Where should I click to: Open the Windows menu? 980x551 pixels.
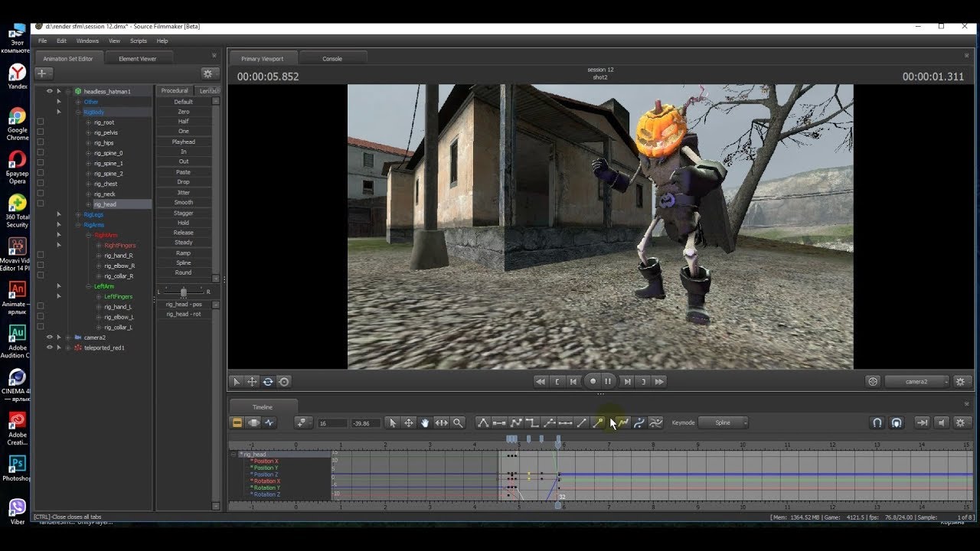pyautogui.click(x=87, y=41)
